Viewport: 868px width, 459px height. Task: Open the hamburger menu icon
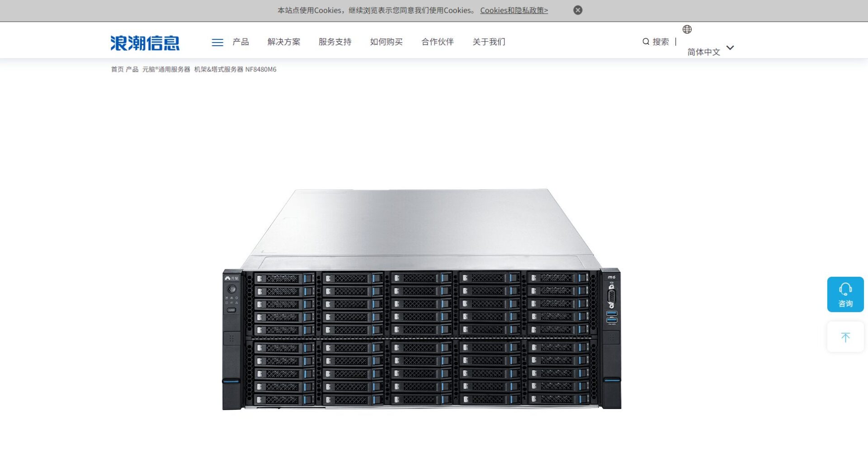pyautogui.click(x=217, y=43)
